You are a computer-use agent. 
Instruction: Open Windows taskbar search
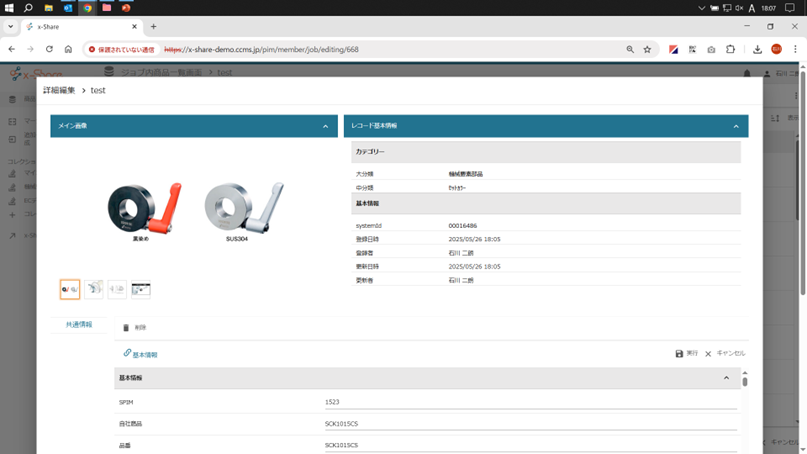pos(28,7)
